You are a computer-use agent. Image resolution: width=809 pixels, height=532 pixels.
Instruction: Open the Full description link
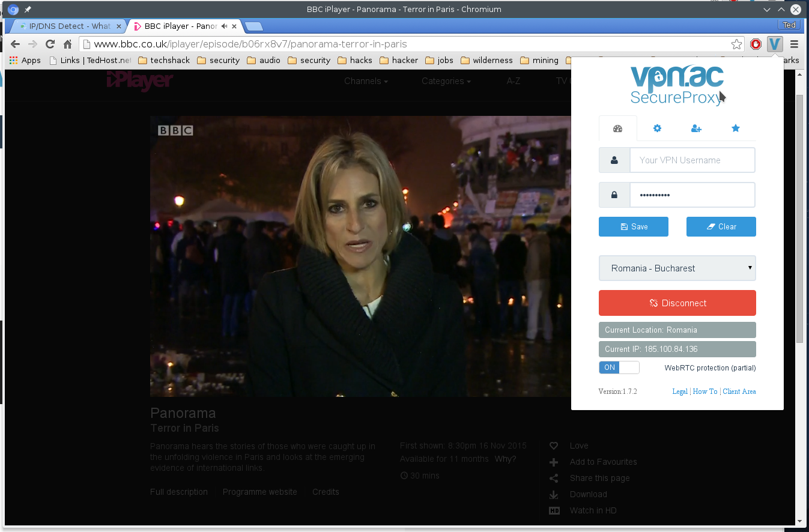tap(179, 492)
